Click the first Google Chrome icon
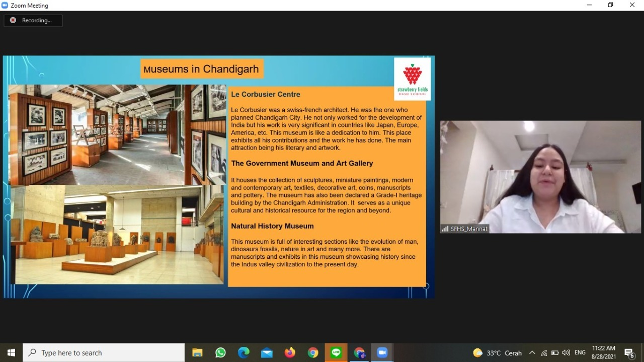Viewport: 644px width, 362px height. point(313,353)
